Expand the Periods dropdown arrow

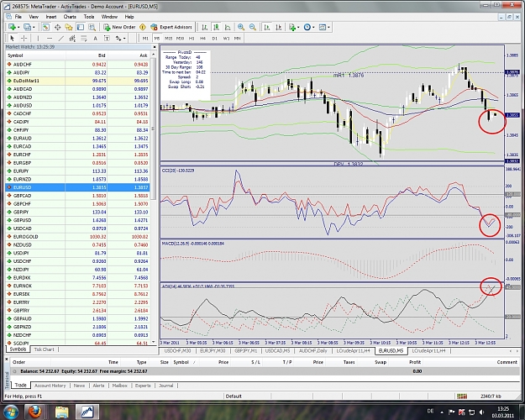[x=313, y=27]
